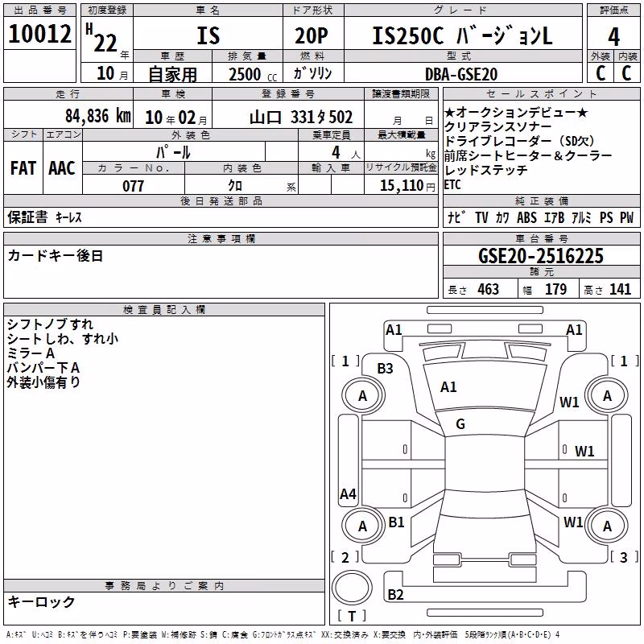Click アルミ in genuine equipment row
This screenshot has width=644, height=644.
pyautogui.click(x=581, y=217)
